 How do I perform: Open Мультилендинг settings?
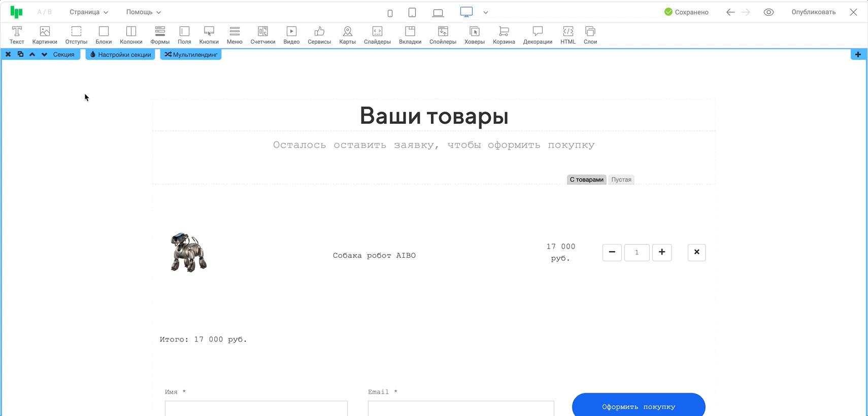(x=191, y=54)
